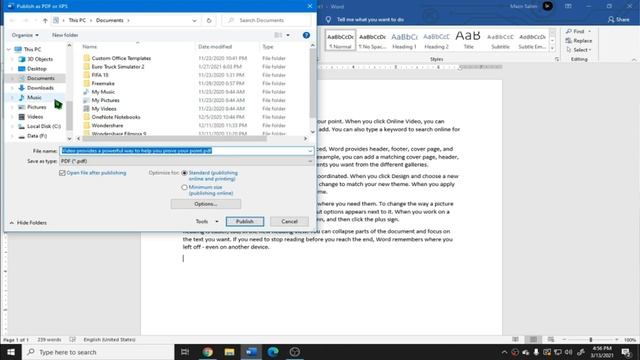Select Data (F:) drive in the tree
Image resolution: width=640 pixels, height=360 pixels.
[37, 136]
